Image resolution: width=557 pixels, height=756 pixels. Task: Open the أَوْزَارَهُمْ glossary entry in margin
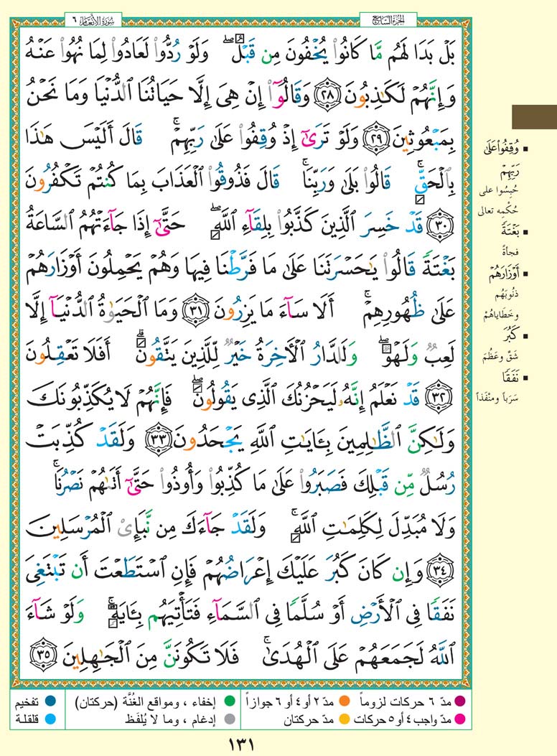[x=524, y=274]
